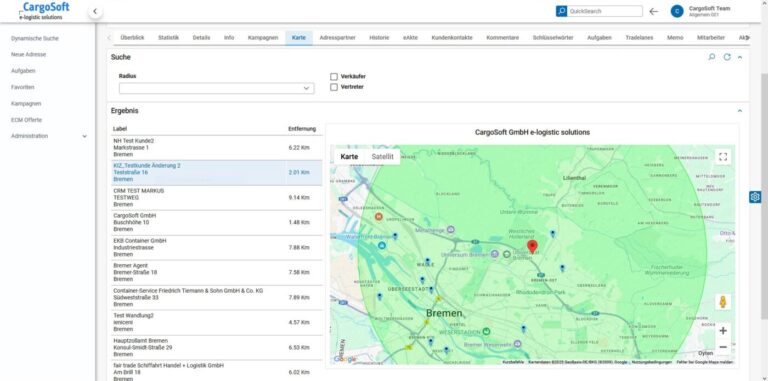Select the CRM TEST MARKUS row
The width and height of the screenshot is (768, 381).
point(217,197)
